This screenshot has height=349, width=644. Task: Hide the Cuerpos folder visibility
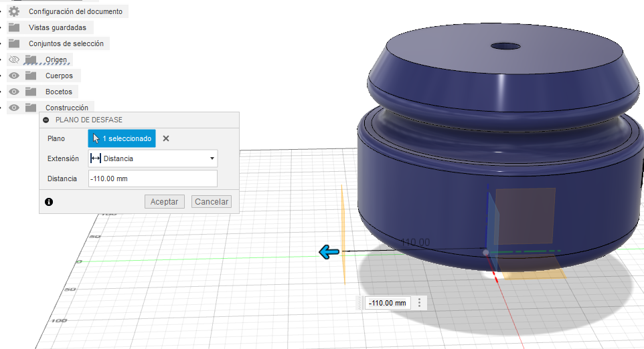[14, 76]
